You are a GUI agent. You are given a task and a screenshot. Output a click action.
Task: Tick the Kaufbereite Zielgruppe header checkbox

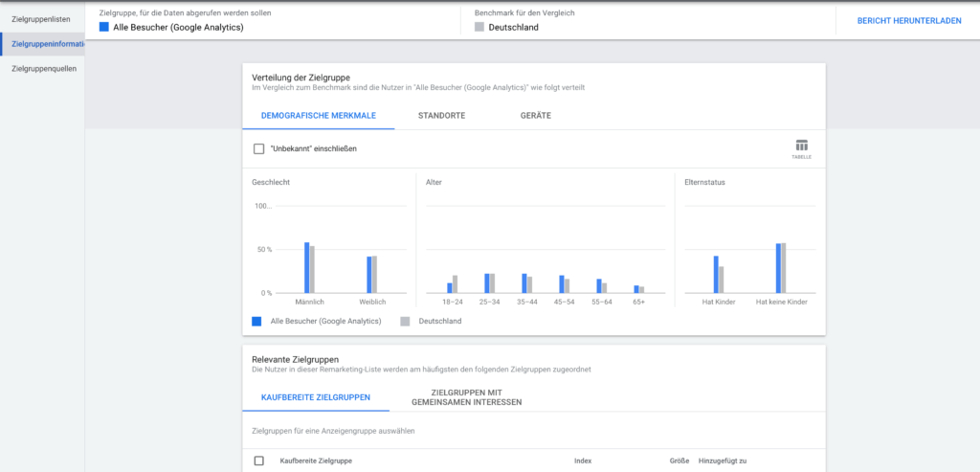[258, 461]
